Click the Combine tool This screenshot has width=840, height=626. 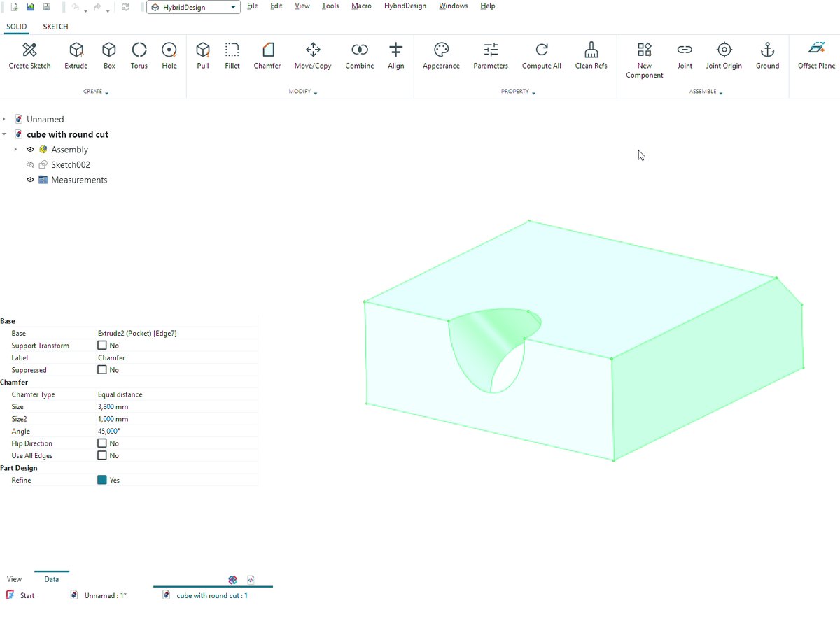pos(360,56)
